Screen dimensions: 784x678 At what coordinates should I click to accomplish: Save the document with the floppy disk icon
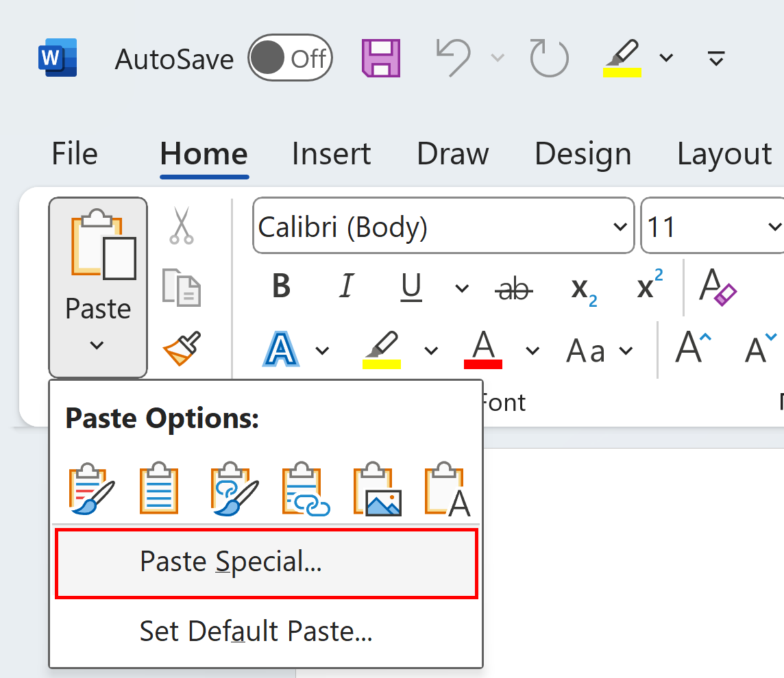click(381, 58)
